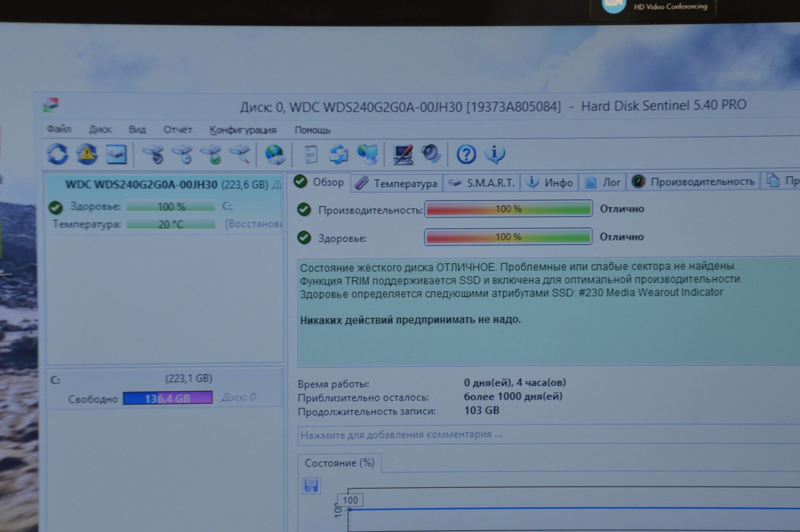Screen dimensions: 800x532
Task: Click the Здоровье 100 % gradient bar in overview
Action: click(508, 237)
